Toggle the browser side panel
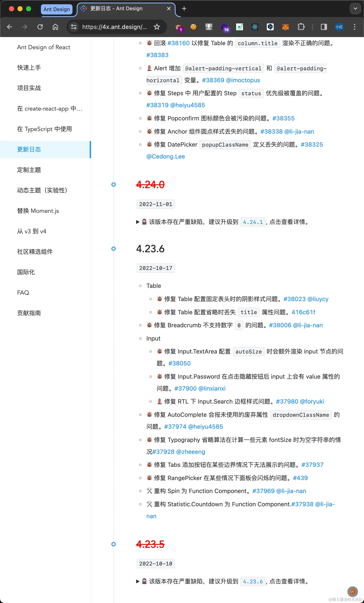Image resolution: width=364 pixels, height=603 pixels. 324,27
